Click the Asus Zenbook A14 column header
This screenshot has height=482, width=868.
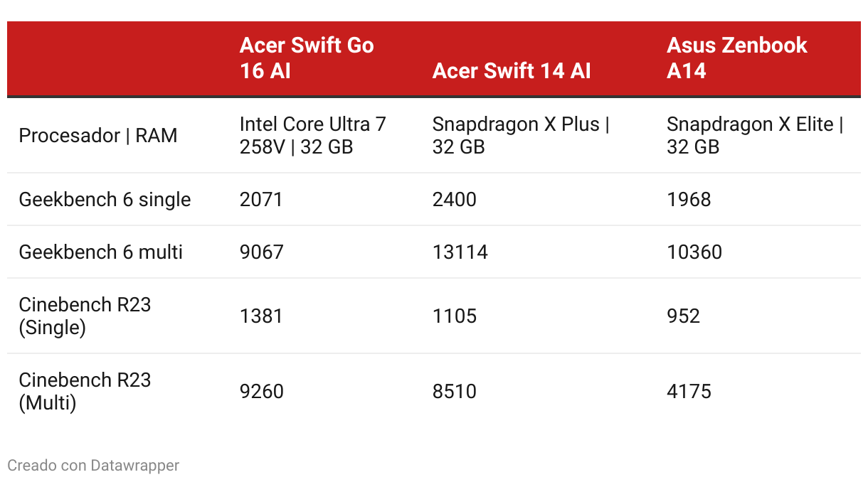[736, 58]
